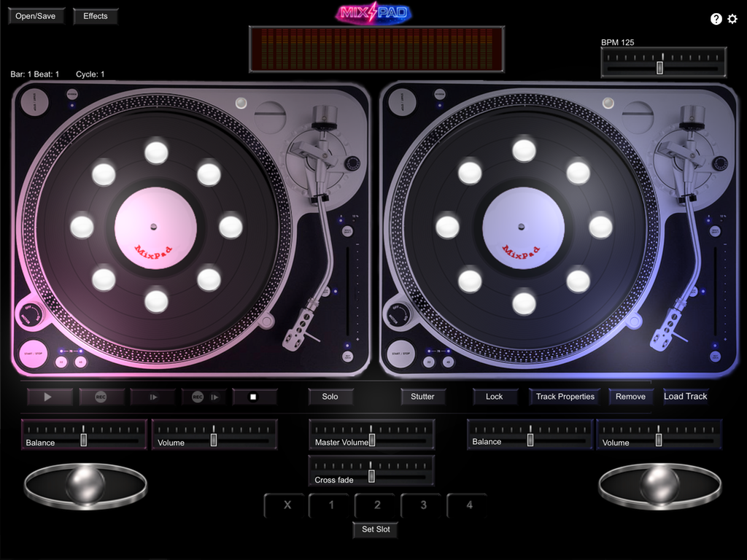The image size is (747, 560).
Task: Click the spectrum level meter display
Action: pyautogui.click(x=376, y=50)
